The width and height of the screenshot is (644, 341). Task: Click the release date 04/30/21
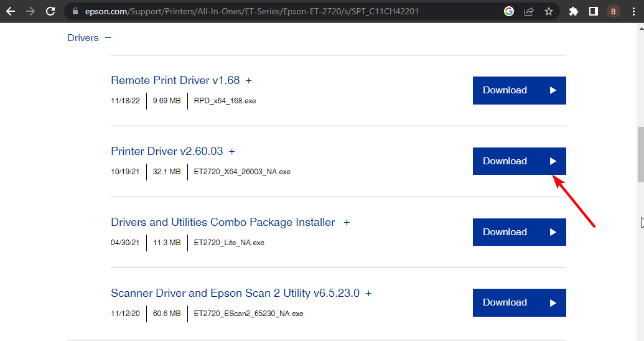[125, 243]
